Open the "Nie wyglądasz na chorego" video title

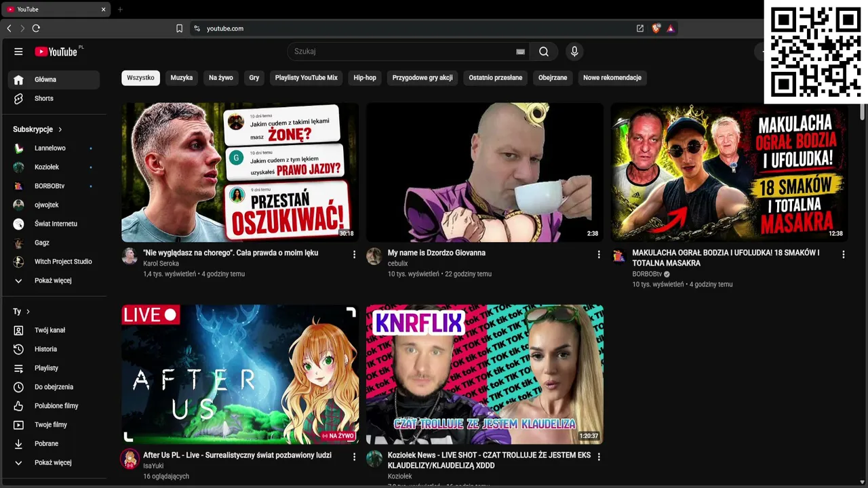tap(231, 253)
